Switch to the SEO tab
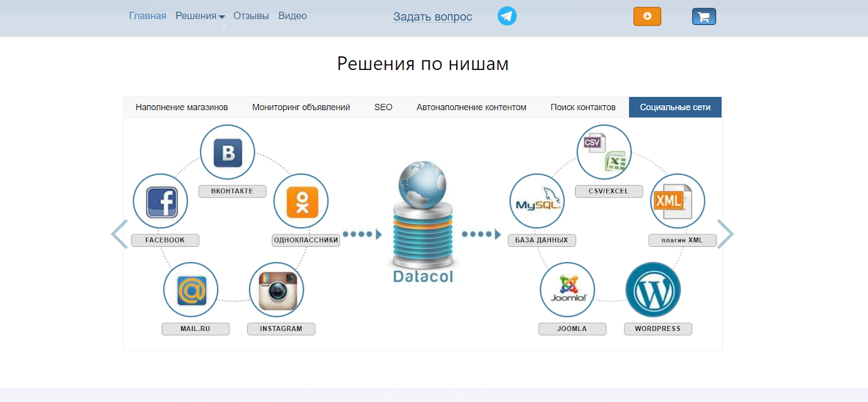Viewport: 868px width, 402px height. pyautogui.click(x=384, y=107)
